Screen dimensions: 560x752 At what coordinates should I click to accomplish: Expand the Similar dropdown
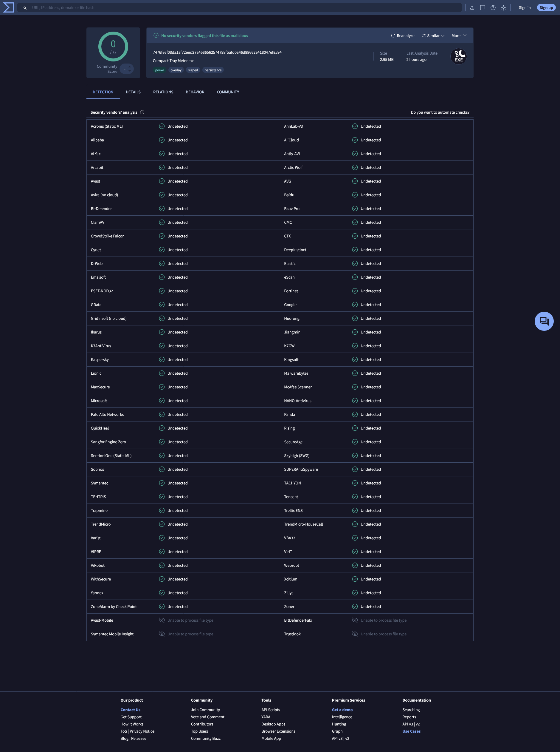click(x=433, y=35)
